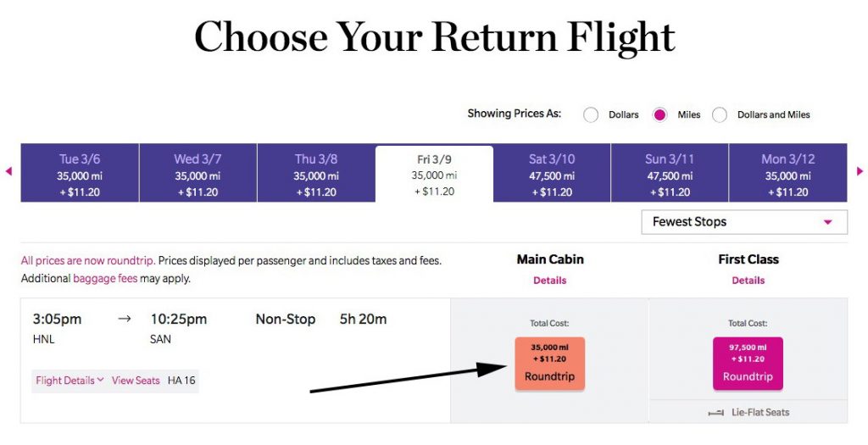
Task: Choose Main Cabin 35,000 mi Roundtrip fare
Action: tap(549, 363)
